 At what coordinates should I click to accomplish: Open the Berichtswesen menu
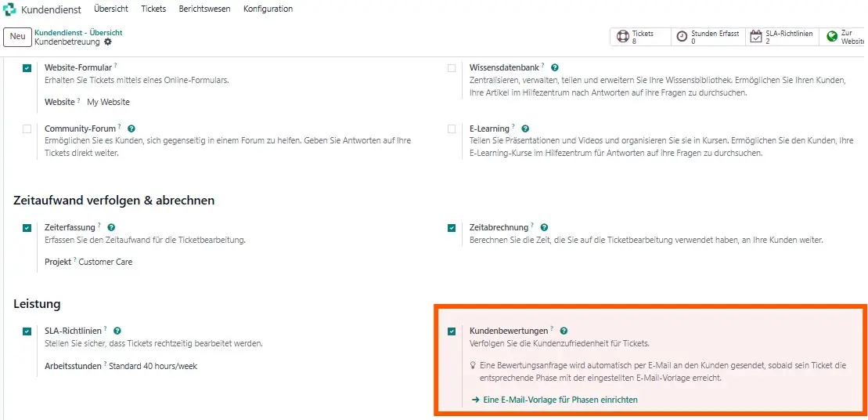tap(204, 9)
